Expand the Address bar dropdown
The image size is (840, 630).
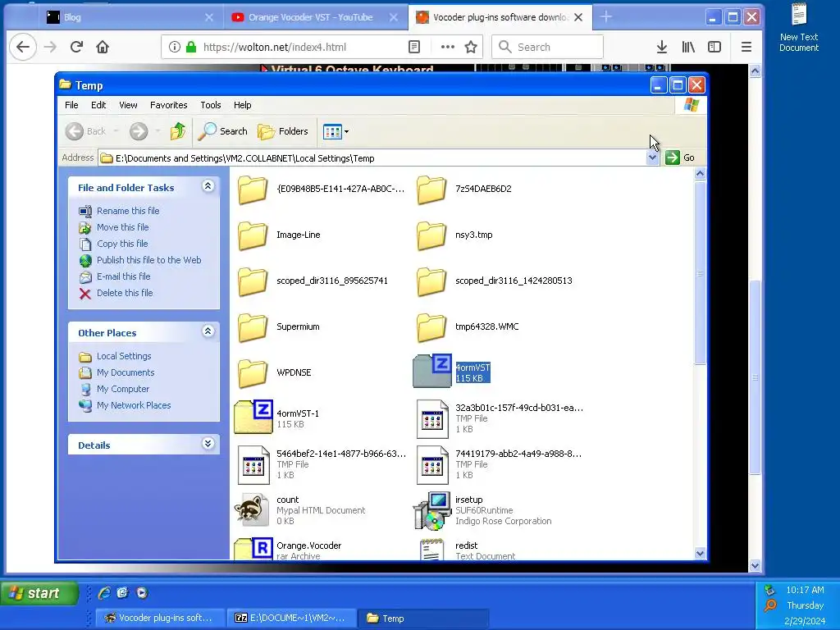pos(652,157)
